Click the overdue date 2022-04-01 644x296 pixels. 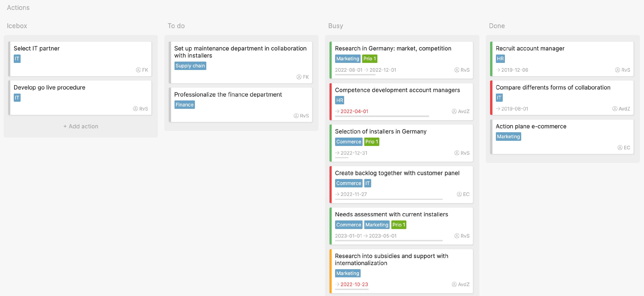[354, 111]
